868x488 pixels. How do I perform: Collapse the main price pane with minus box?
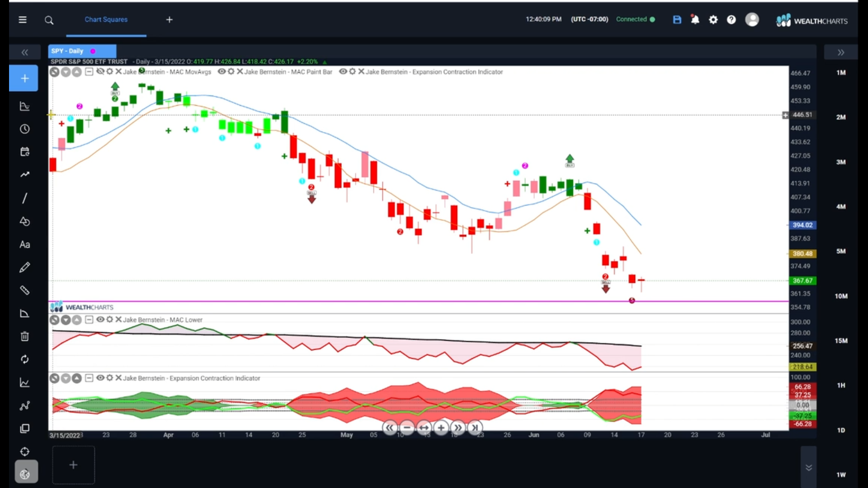pos(89,72)
